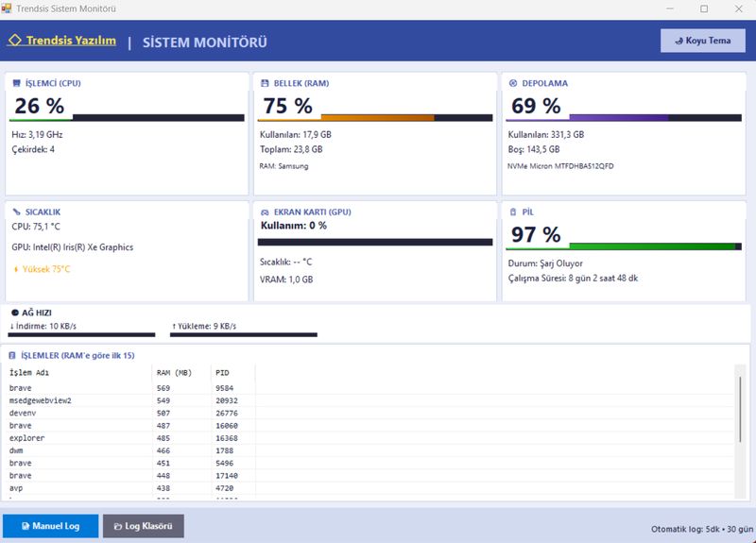Click the 97 % battery value
756x543 pixels.
point(536,234)
